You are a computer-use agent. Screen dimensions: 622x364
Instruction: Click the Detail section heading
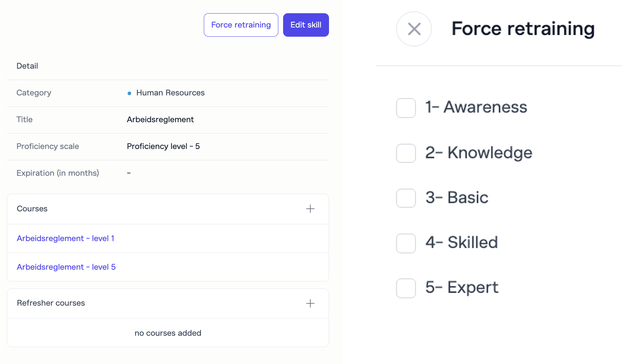click(27, 66)
